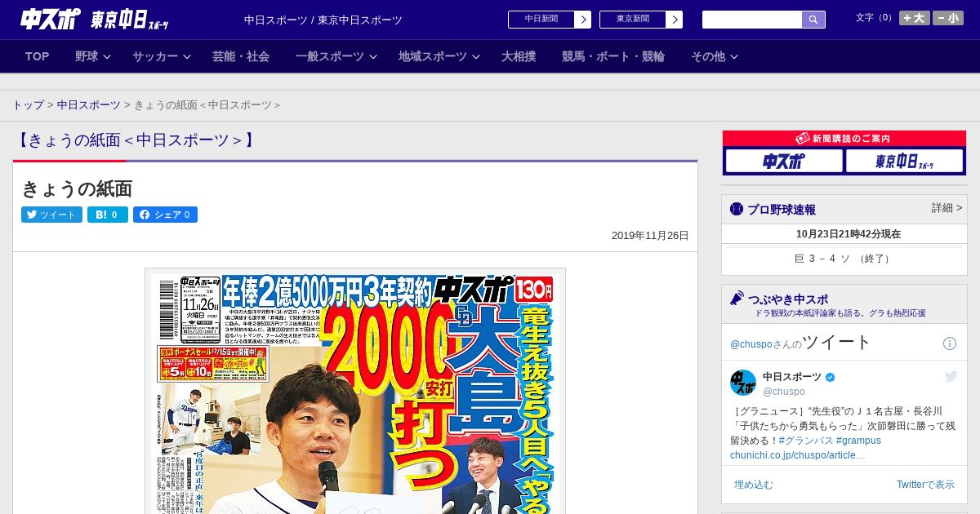This screenshot has height=514, width=980.
Task: Click 中スポ subscription banner button
Action: [784, 162]
